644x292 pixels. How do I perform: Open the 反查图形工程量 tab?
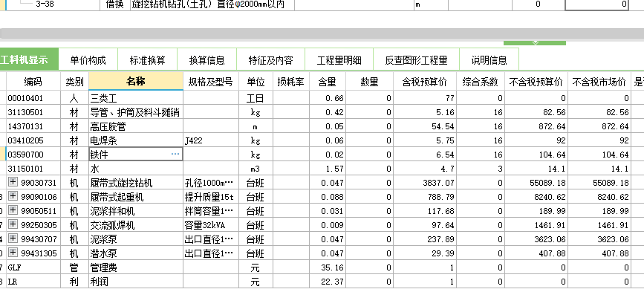pyautogui.click(x=416, y=60)
